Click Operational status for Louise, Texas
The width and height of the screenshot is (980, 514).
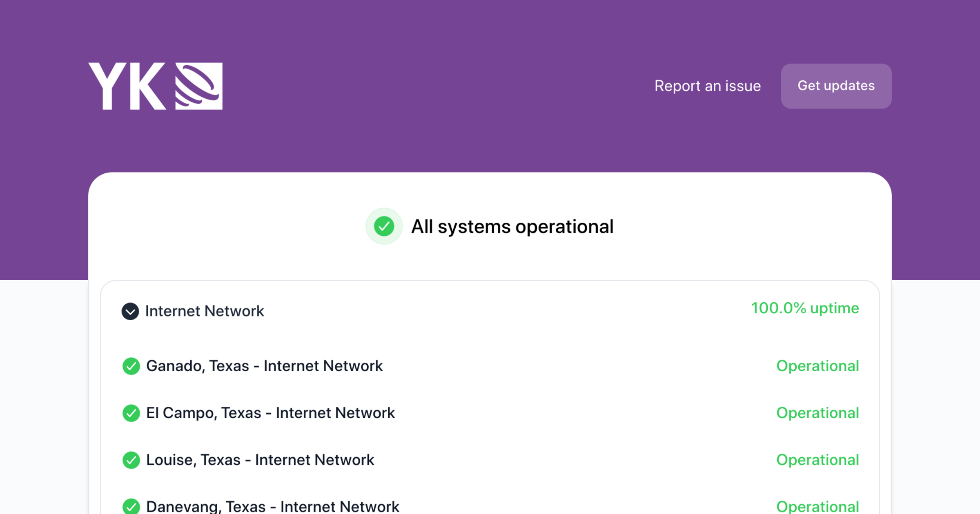817,460
